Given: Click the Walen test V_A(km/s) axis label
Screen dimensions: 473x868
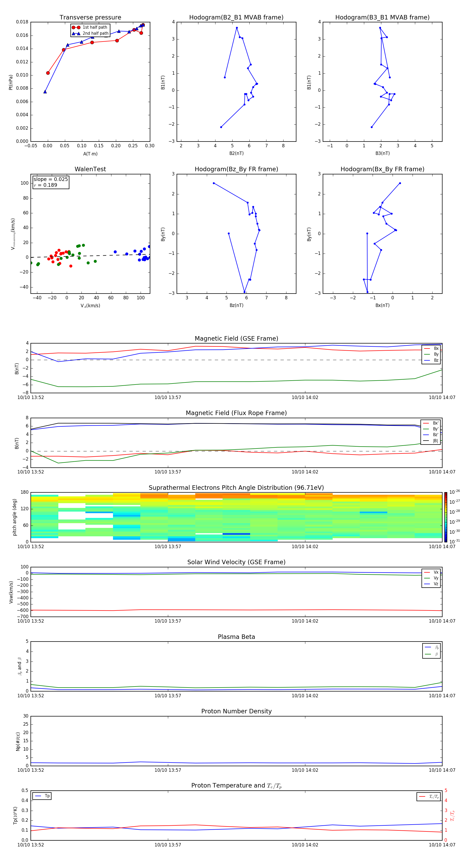Looking at the screenshot, I should click(x=90, y=306).
